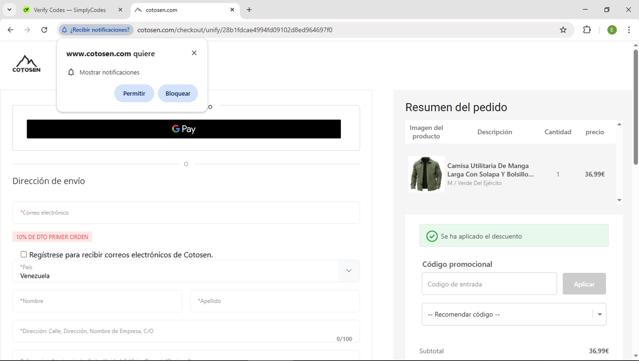Click the 36,99€ product price
This screenshot has width=639, height=361.
coord(595,174)
